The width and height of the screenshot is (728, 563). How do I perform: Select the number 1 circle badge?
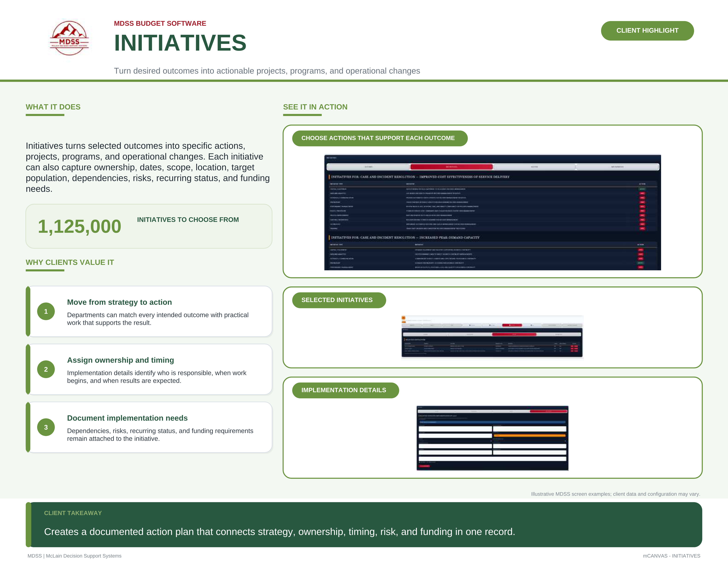click(x=46, y=311)
